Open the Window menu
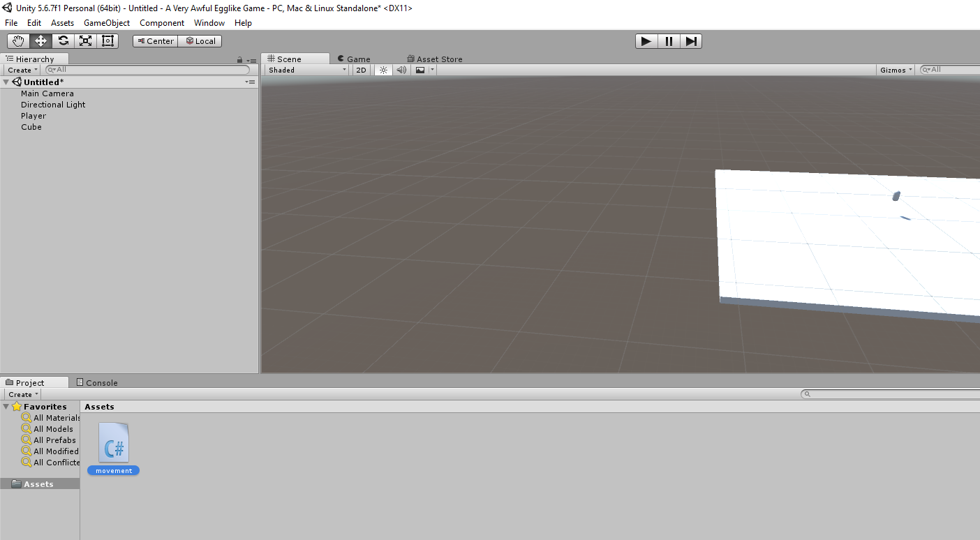The width and height of the screenshot is (980, 540). point(209,23)
